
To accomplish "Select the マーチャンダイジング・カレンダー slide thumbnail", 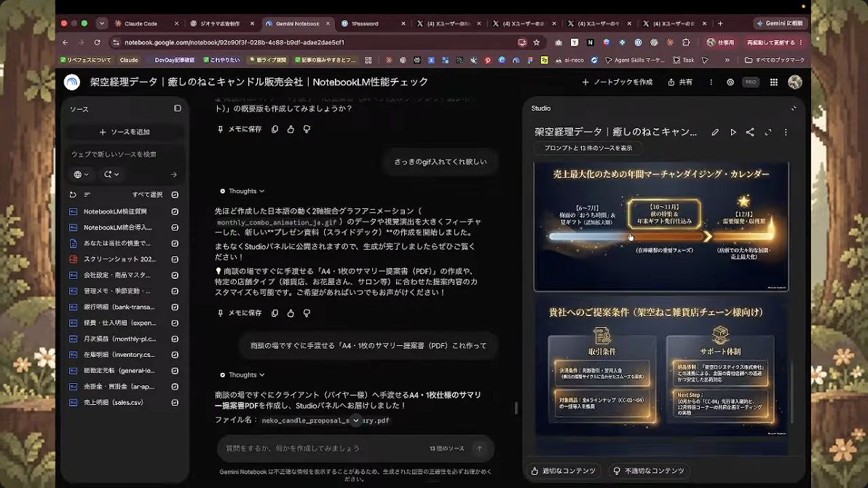I will coord(661,227).
